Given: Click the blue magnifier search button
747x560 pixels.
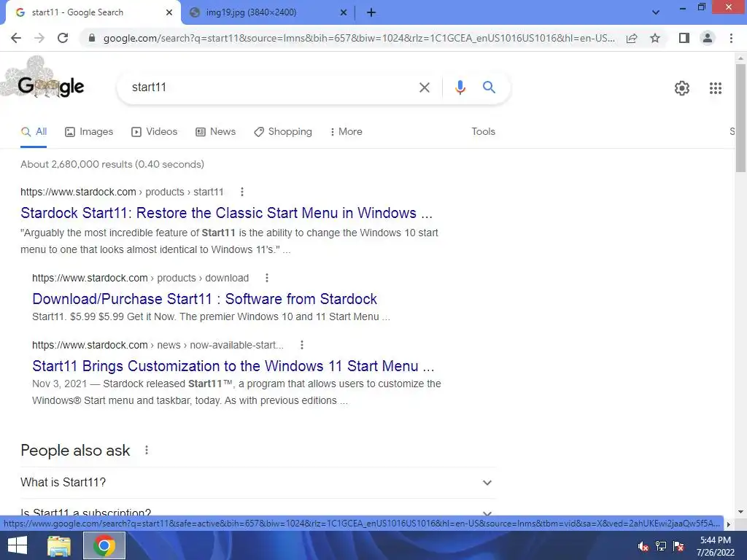Looking at the screenshot, I should [x=489, y=87].
